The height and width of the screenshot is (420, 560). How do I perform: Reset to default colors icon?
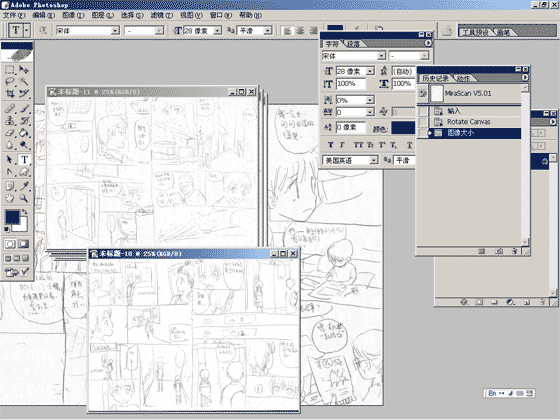[7, 229]
